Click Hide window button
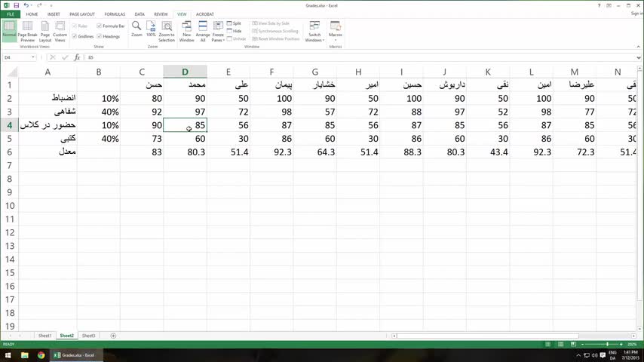Viewport: 644px width, 362px height. tap(234, 31)
